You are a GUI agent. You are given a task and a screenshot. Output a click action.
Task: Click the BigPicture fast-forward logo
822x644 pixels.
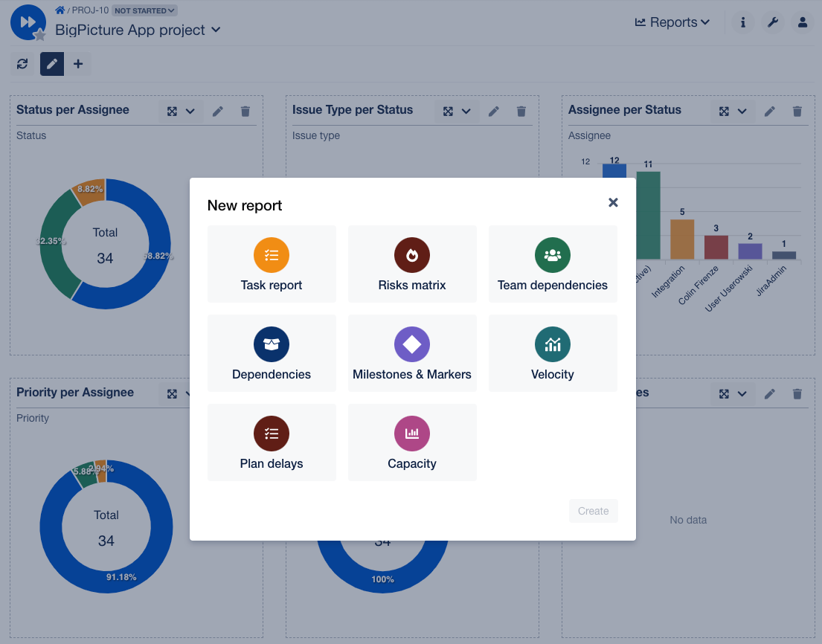(x=28, y=22)
